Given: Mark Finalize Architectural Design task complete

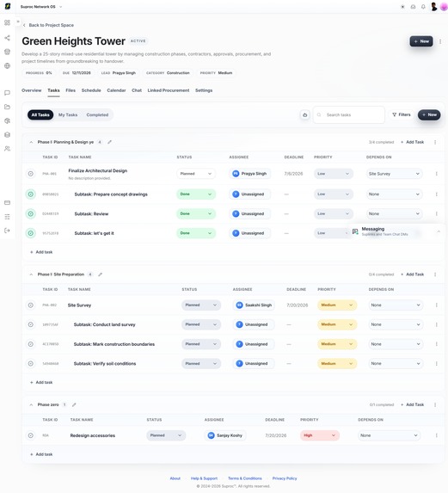Looking at the screenshot, I should tap(30, 174).
